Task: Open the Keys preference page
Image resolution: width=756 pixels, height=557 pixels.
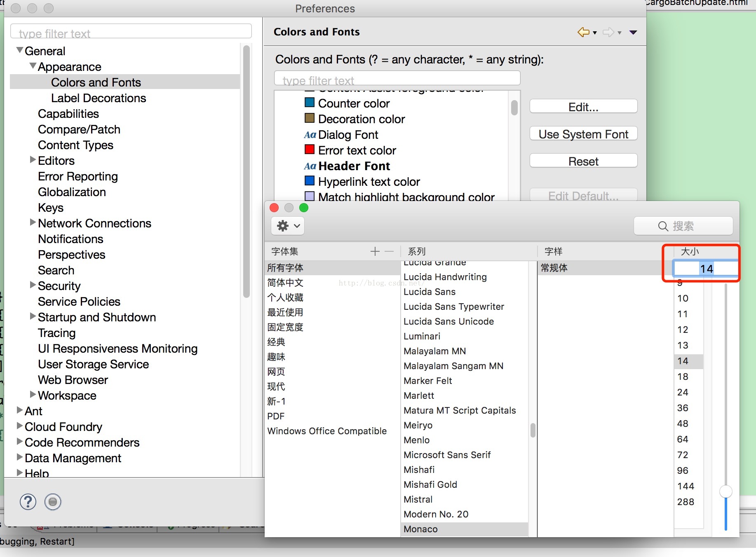Action: coord(51,208)
